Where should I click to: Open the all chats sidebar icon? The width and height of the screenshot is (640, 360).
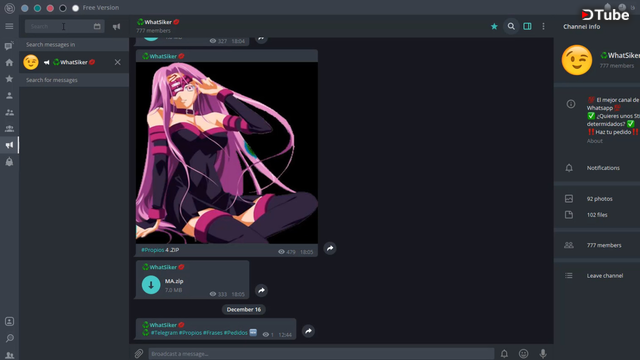tap(9, 46)
